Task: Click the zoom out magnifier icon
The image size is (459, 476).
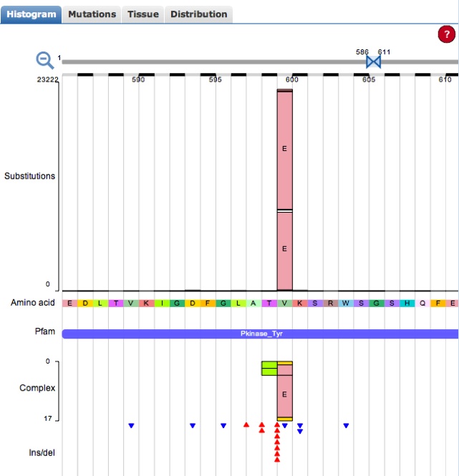Action: click(45, 61)
